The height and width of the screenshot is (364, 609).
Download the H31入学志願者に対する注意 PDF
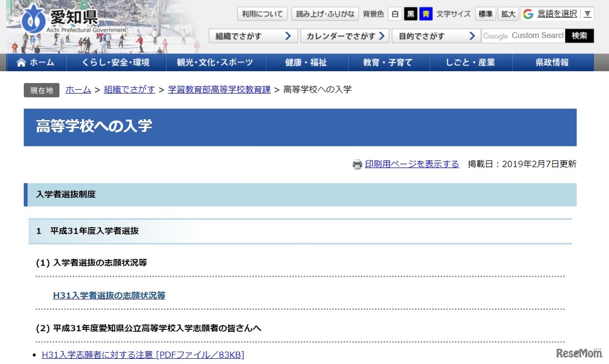pos(142,354)
